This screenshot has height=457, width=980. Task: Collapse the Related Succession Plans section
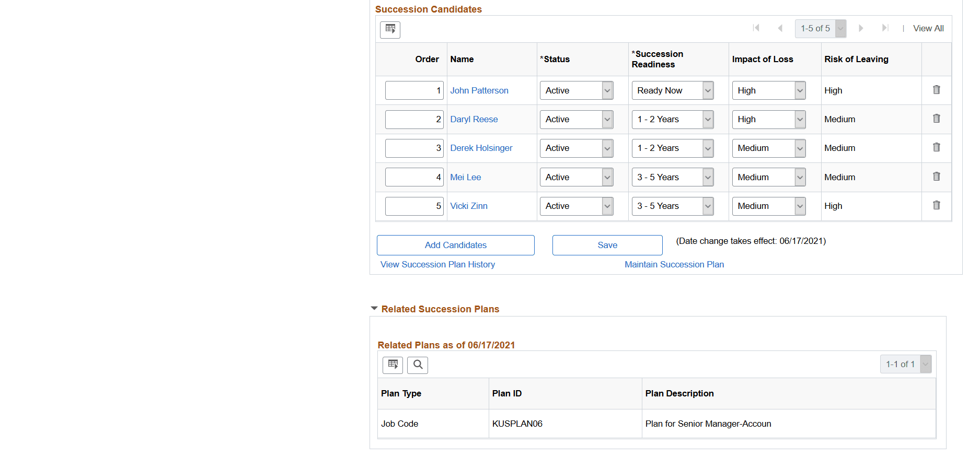[374, 309]
